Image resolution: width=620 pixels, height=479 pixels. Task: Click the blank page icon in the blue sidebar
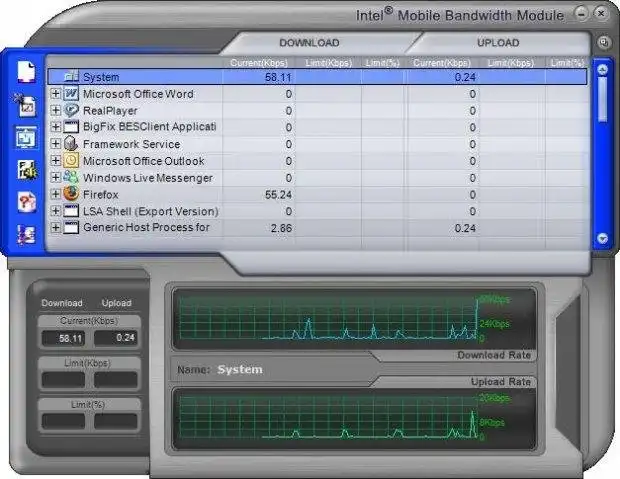click(26, 72)
